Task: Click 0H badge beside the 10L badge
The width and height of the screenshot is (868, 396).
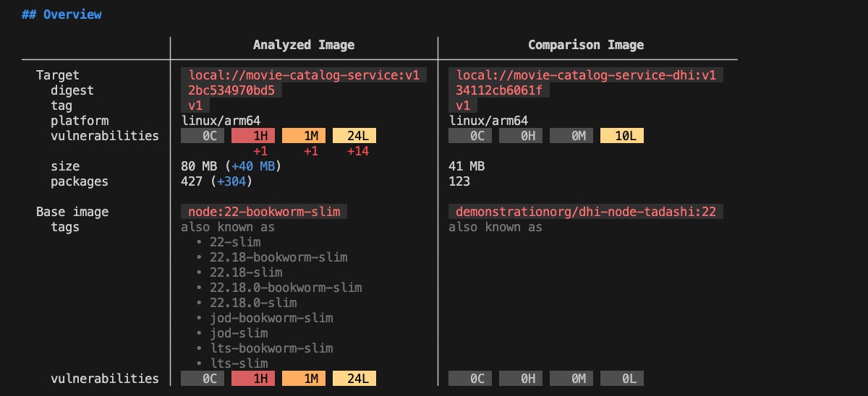Action: (521, 136)
